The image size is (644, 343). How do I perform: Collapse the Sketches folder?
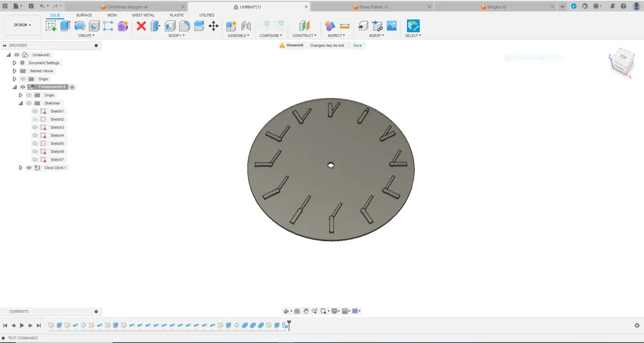pos(21,103)
